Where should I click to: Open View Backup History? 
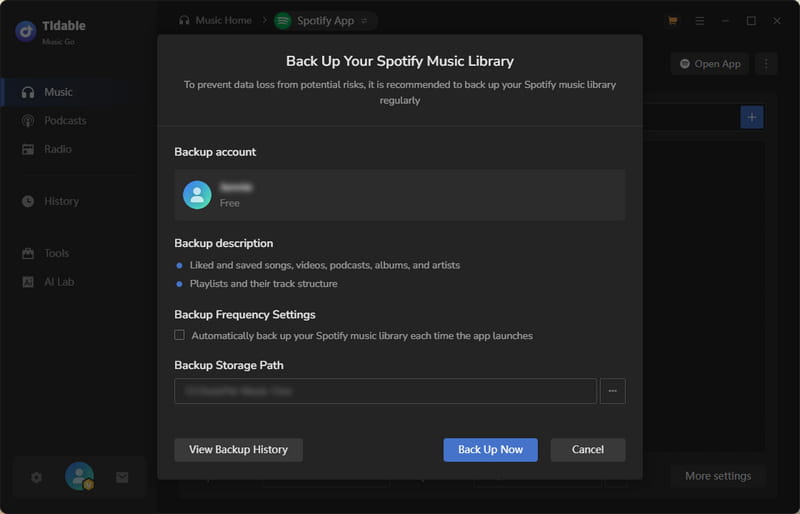(238, 449)
